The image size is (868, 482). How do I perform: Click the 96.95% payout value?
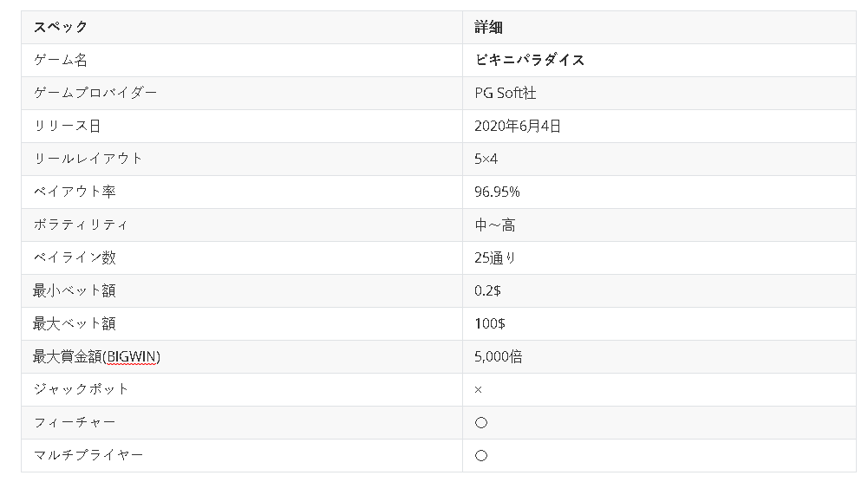pyautogui.click(x=497, y=192)
